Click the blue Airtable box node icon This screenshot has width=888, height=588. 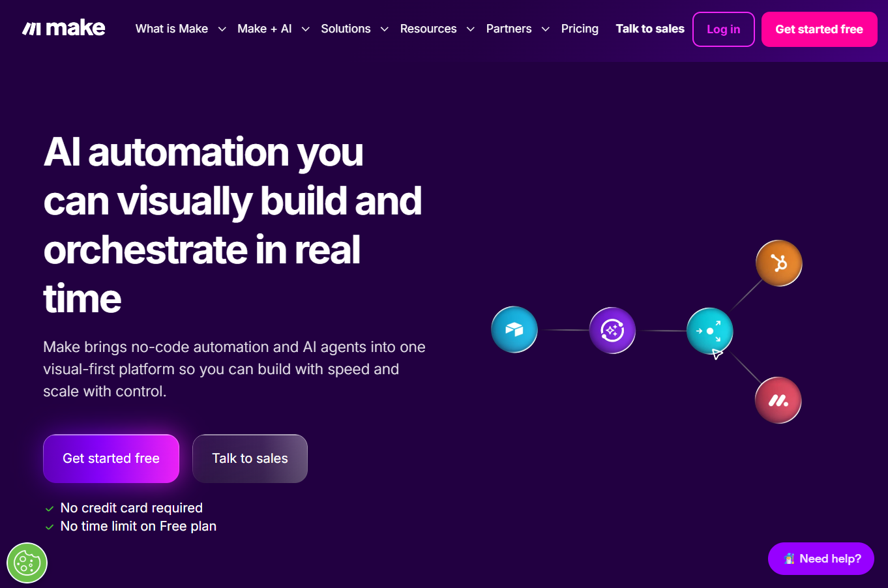pyautogui.click(x=514, y=330)
